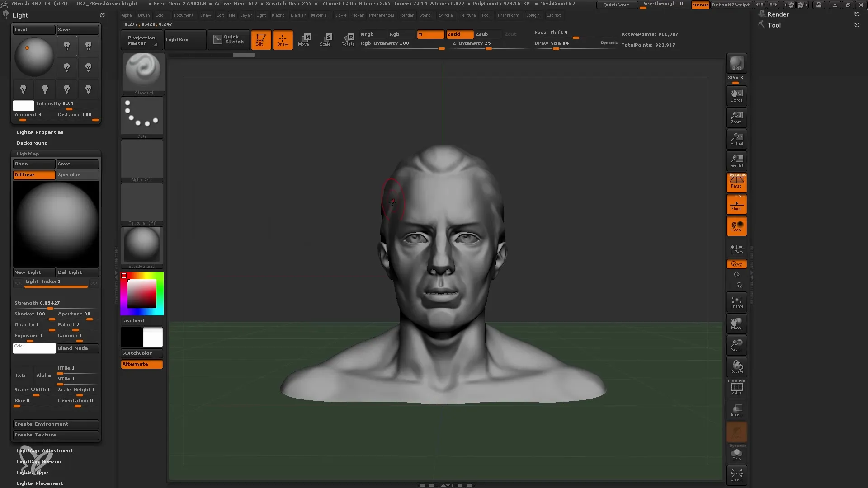
Task: Open the Light menu from menu bar
Action: [x=260, y=15]
